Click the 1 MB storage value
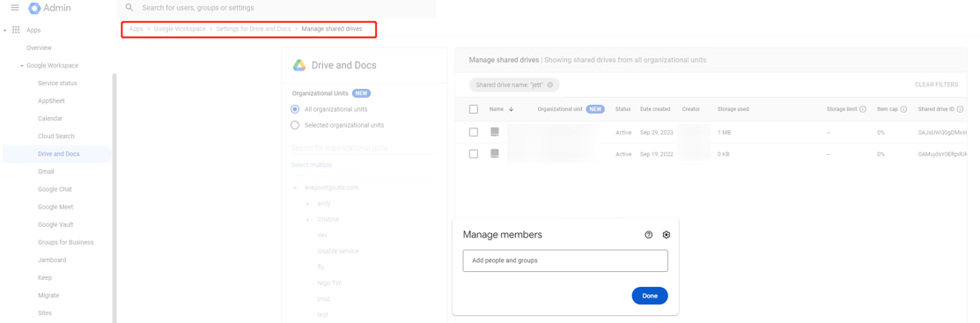 (x=724, y=132)
